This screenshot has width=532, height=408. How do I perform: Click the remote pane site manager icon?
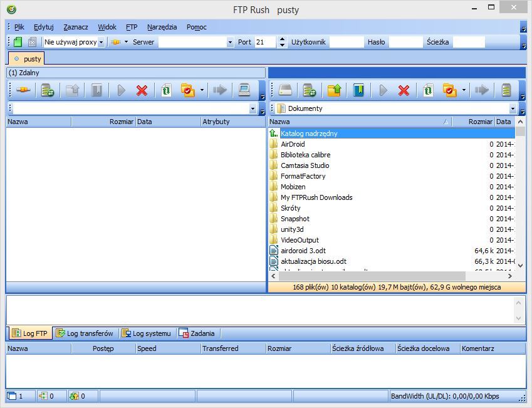click(48, 90)
